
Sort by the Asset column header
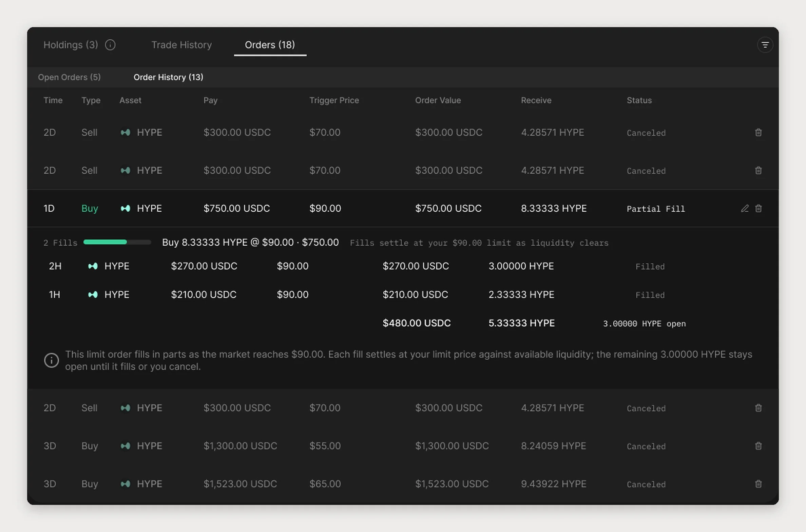(x=130, y=100)
